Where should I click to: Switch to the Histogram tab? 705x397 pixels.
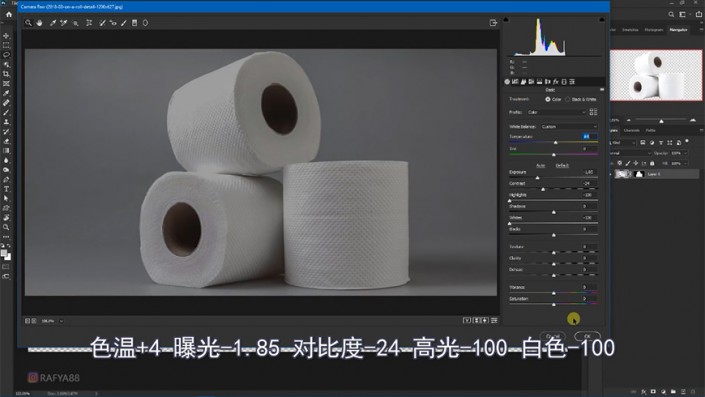pos(653,30)
